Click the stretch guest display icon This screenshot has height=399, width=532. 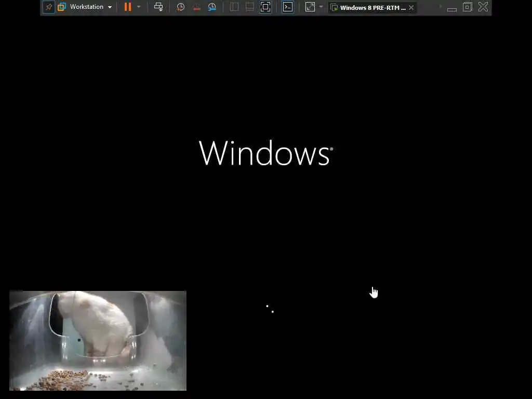coord(310,7)
